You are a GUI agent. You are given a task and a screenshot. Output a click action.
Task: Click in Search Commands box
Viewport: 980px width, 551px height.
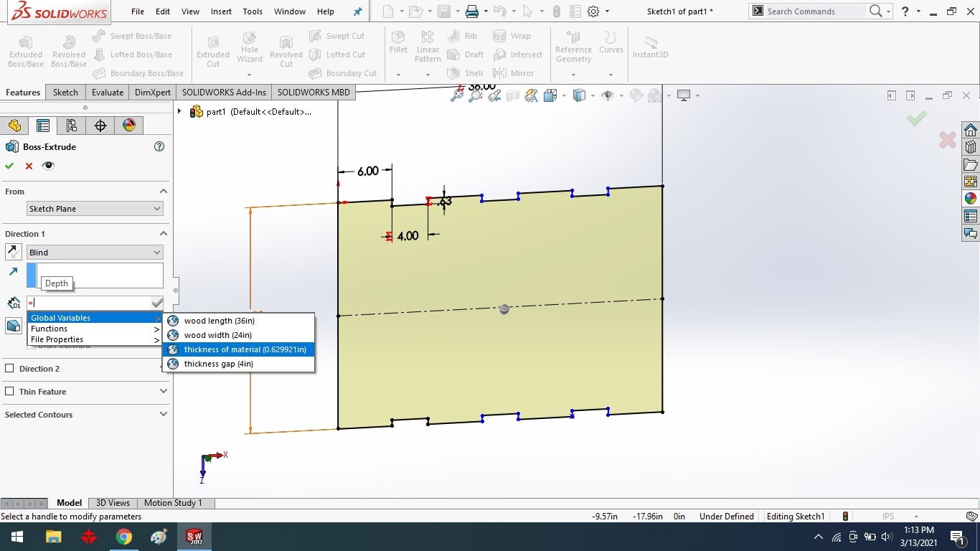[814, 11]
